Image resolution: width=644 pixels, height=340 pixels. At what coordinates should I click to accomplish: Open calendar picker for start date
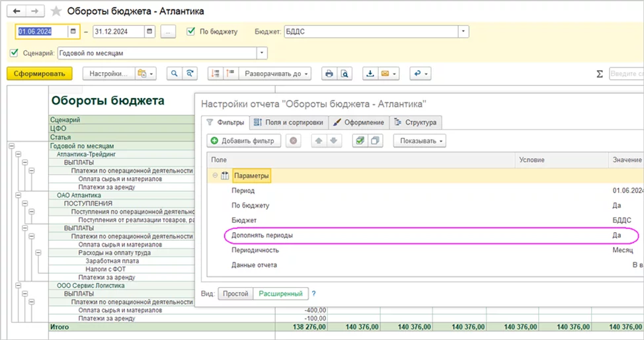coord(73,31)
